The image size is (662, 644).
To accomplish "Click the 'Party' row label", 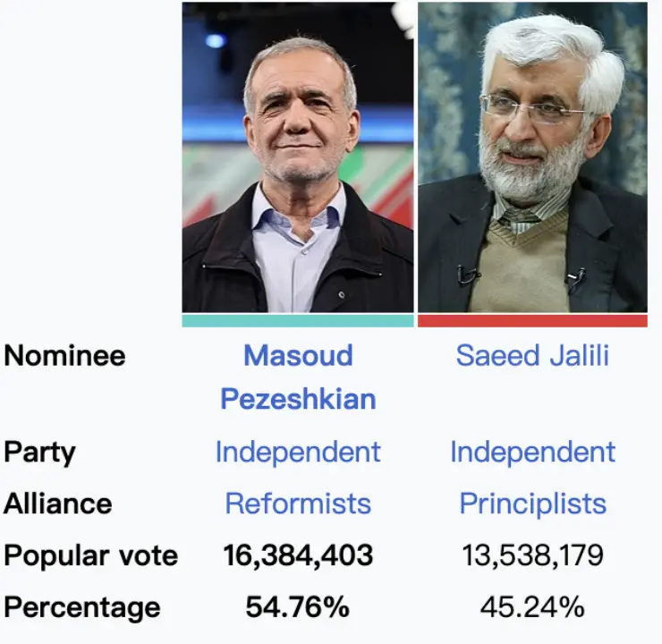I will pyautogui.click(x=39, y=452).
